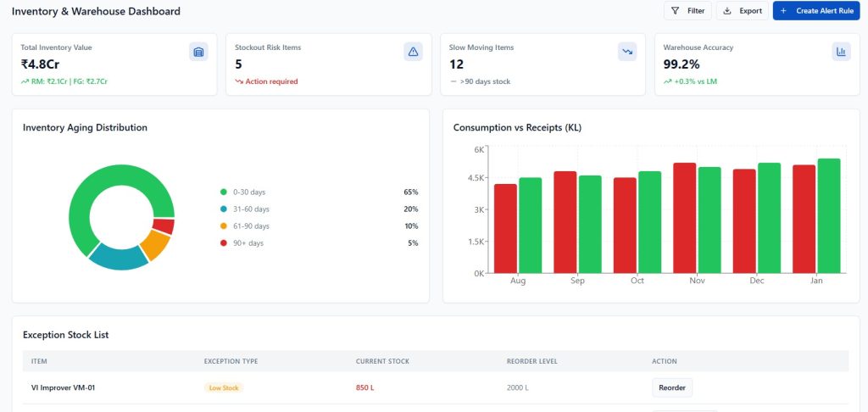Image resolution: width=868 pixels, height=412 pixels.
Task: Click the red trend arrow beside Action required
Action: (x=239, y=81)
